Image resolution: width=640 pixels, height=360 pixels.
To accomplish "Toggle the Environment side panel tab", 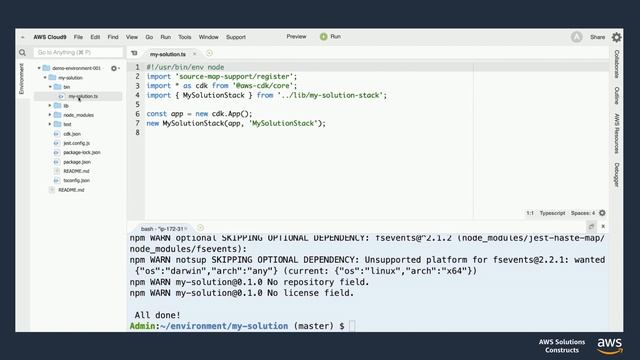I will pos(22,79).
